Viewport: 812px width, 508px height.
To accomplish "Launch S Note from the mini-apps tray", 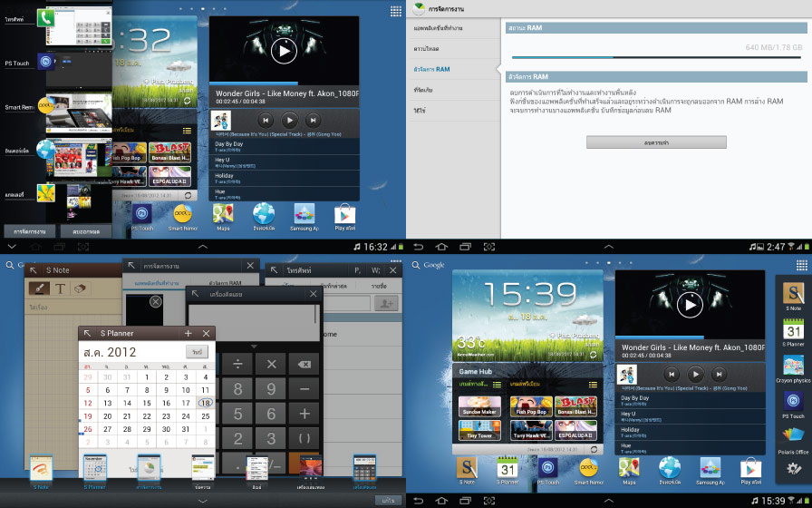I will point(41,469).
